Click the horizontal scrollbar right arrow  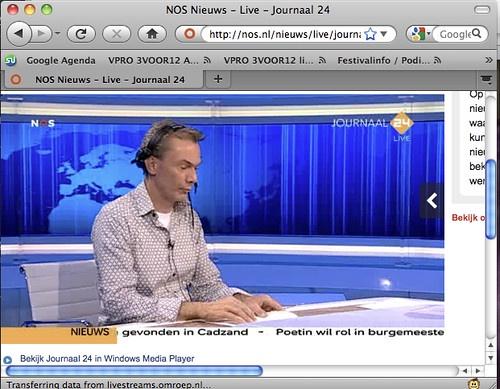(478, 371)
